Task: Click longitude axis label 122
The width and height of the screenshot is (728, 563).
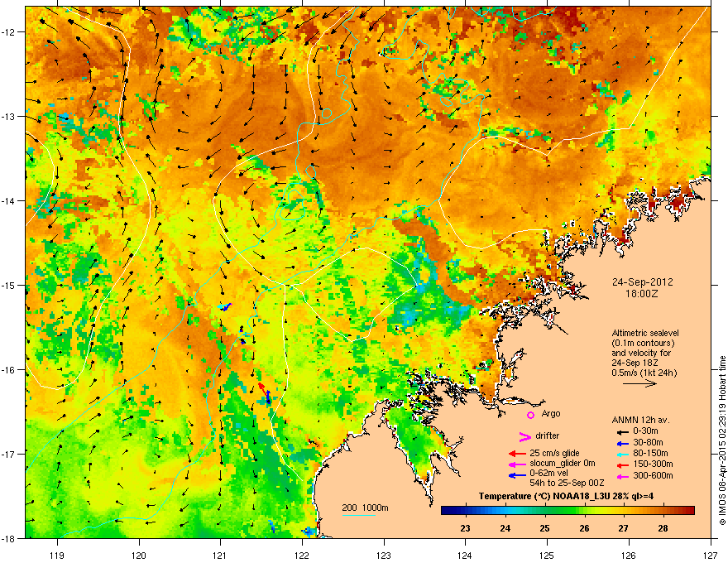Action: 302,555
